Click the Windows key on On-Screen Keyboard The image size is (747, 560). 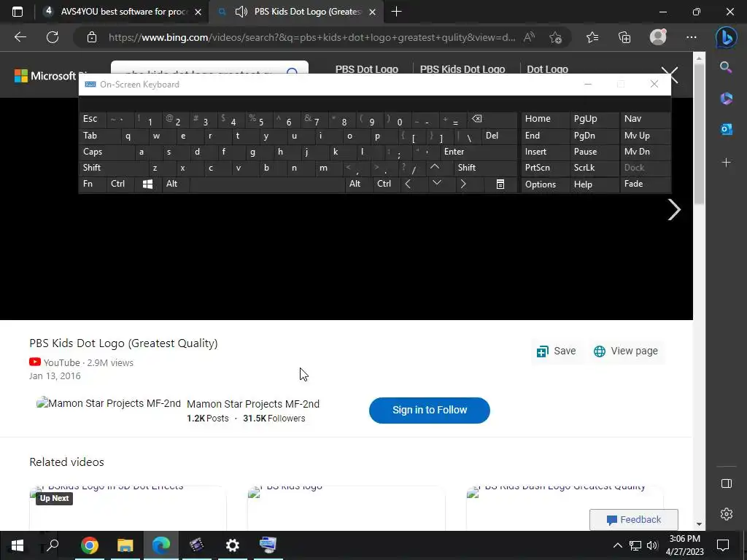click(x=147, y=184)
